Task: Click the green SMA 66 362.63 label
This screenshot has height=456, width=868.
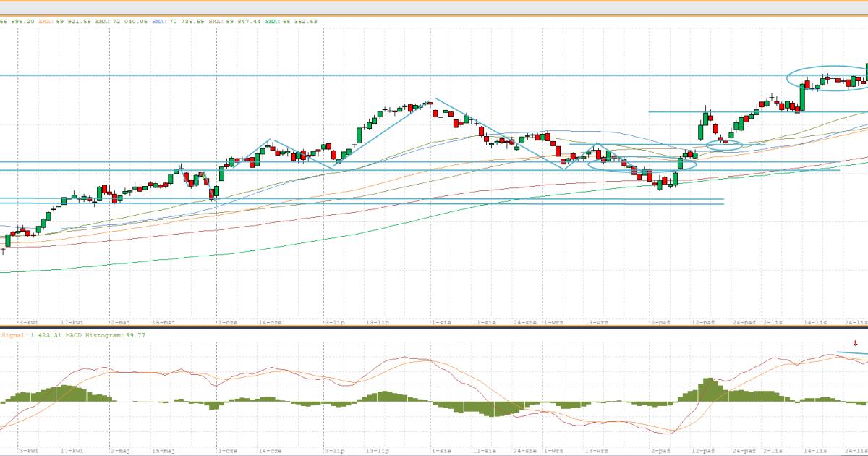Action: (x=290, y=22)
